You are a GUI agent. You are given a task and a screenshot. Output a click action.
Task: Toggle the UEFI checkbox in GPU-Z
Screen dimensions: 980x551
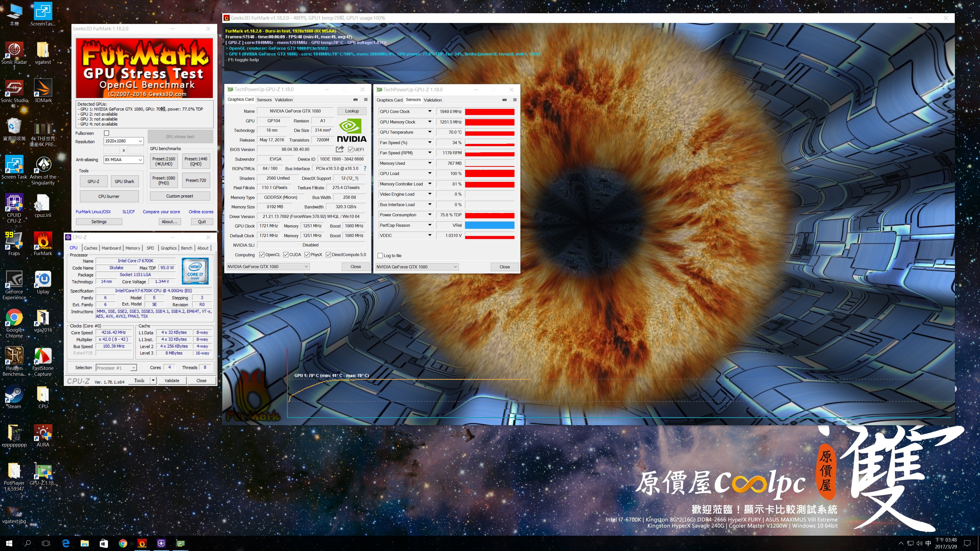[350, 149]
